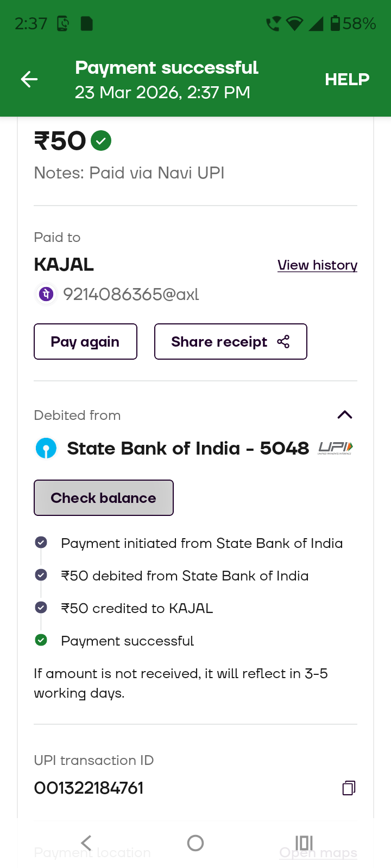Copy the UPI transaction ID

[349, 788]
